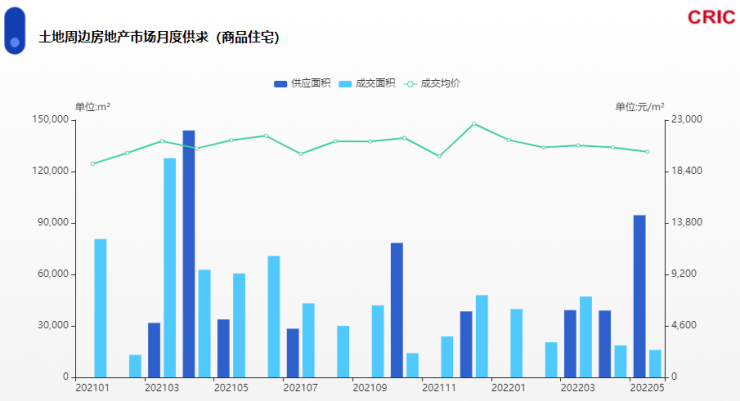Click right axis value 4,600
740x401 pixels.
pyautogui.click(x=684, y=325)
